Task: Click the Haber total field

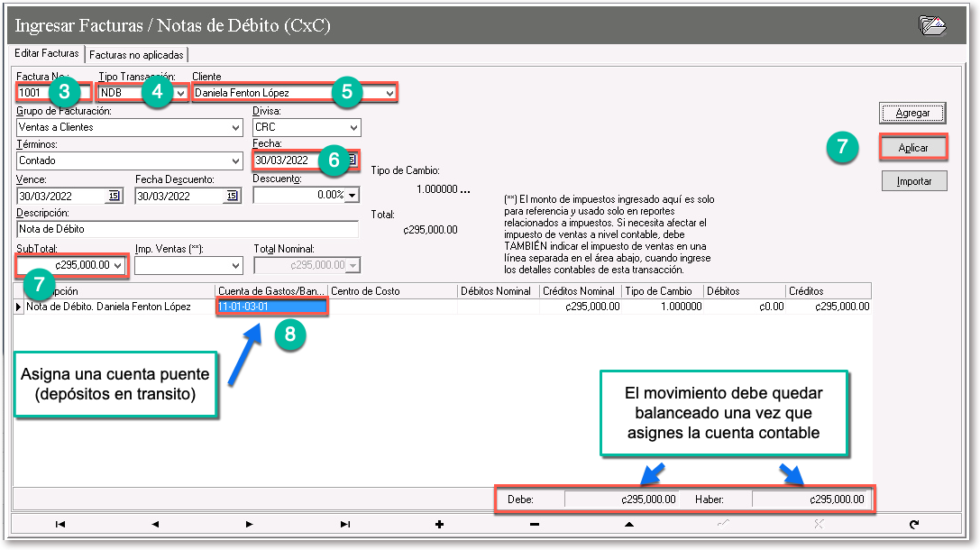Action: point(810,500)
